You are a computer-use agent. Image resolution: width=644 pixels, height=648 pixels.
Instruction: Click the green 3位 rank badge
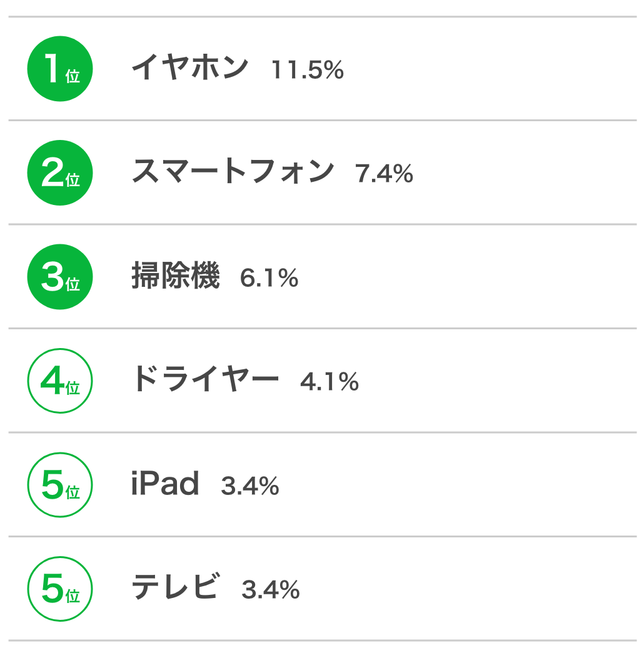coord(60,277)
